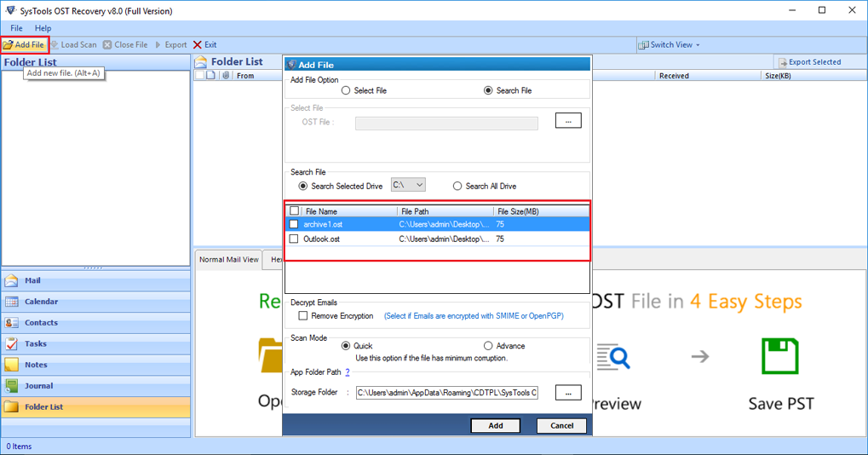Choose the Select File radio option

[346, 90]
